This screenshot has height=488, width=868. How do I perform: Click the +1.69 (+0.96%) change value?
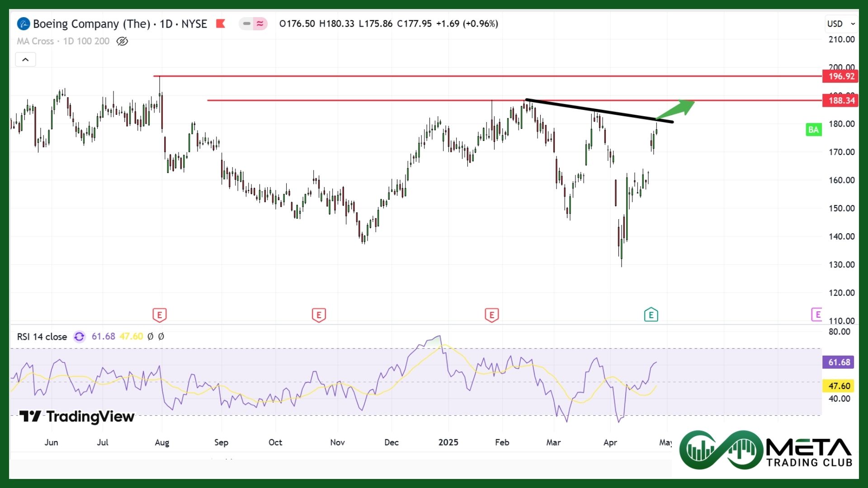pos(467,23)
